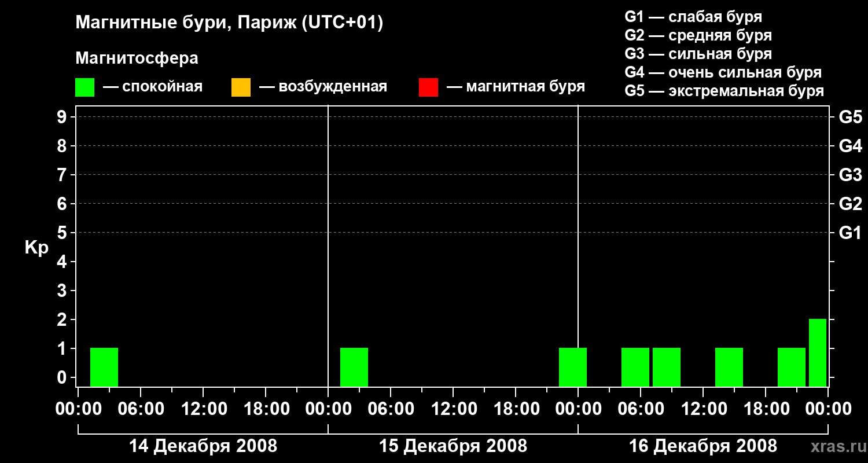Click the '06:00' time label of 16 December
Viewport: 868px width, 463px height.
(x=641, y=409)
